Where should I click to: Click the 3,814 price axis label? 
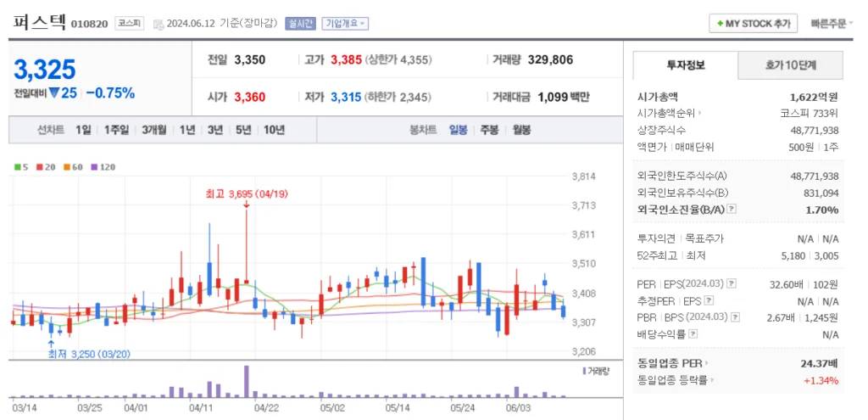click(583, 176)
